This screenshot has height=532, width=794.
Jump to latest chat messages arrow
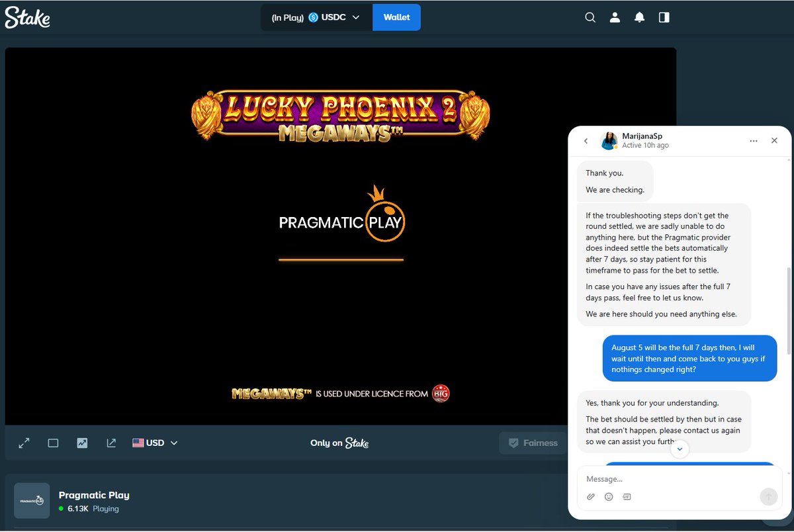(x=680, y=449)
